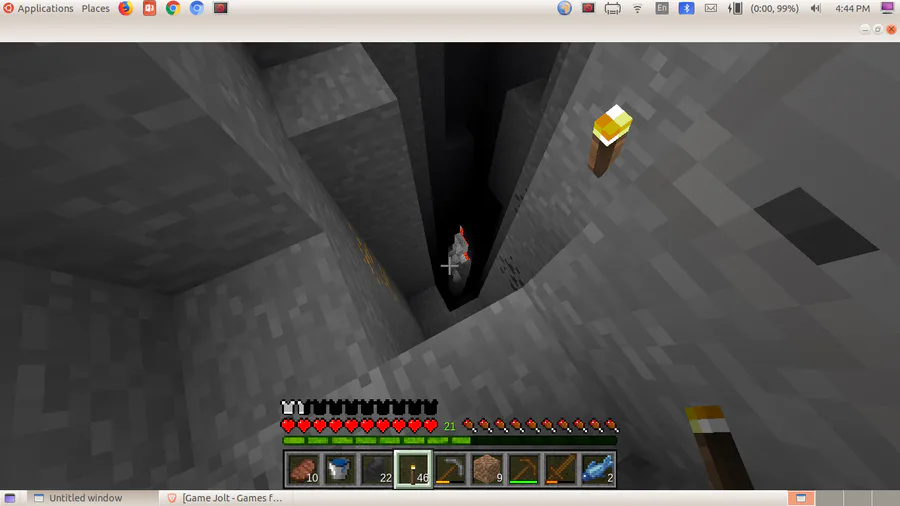Open the printer tray indicator
Viewport: 900px width, 506px height.
pos(612,9)
